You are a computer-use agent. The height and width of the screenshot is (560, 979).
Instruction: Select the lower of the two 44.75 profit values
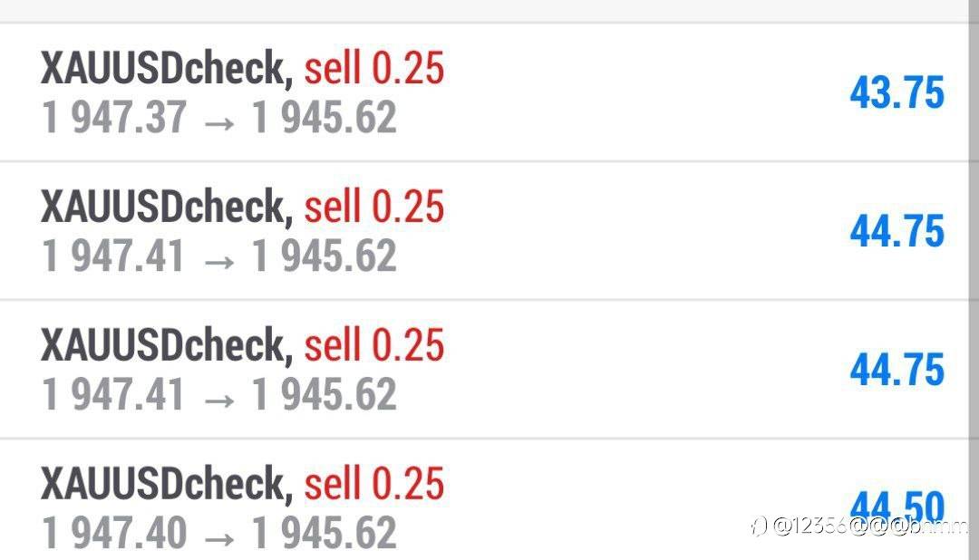click(897, 370)
